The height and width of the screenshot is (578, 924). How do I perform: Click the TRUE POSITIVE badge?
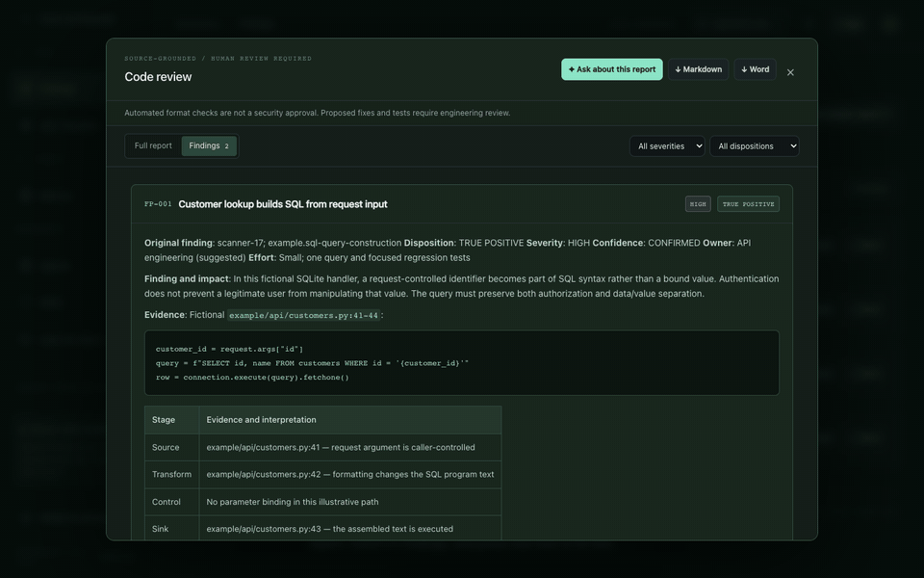tap(749, 204)
